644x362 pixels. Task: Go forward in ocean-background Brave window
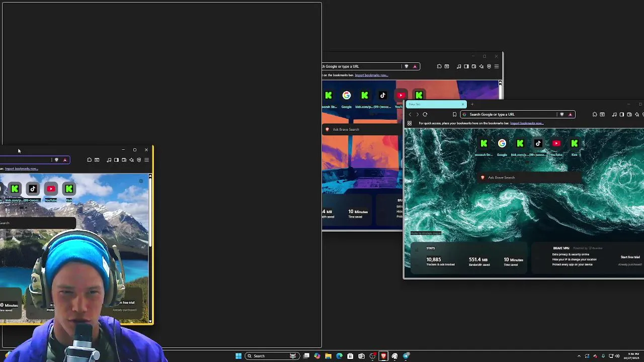pos(417,114)
